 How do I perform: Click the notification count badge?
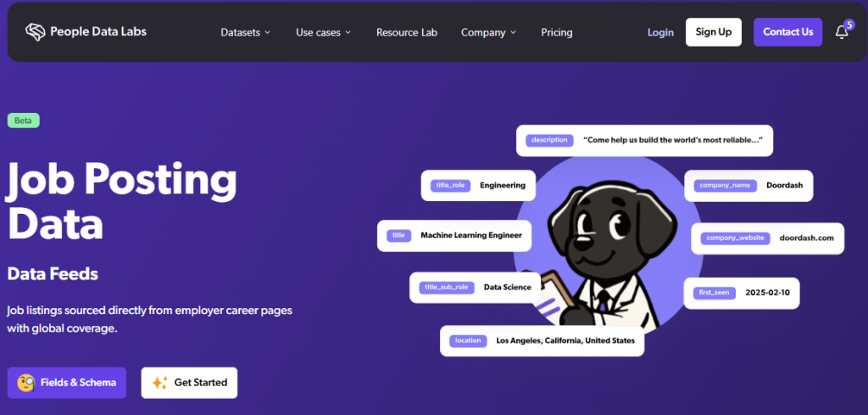pyautogui.click(x=849, y=25)
